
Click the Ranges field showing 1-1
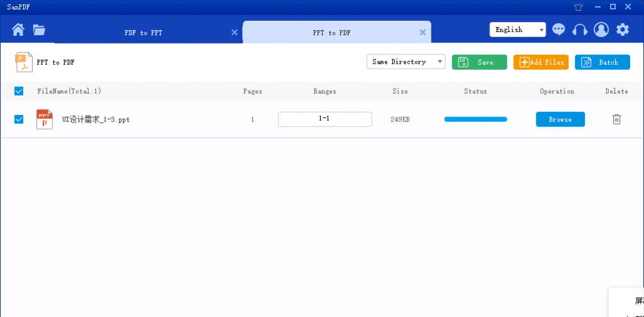325,119
